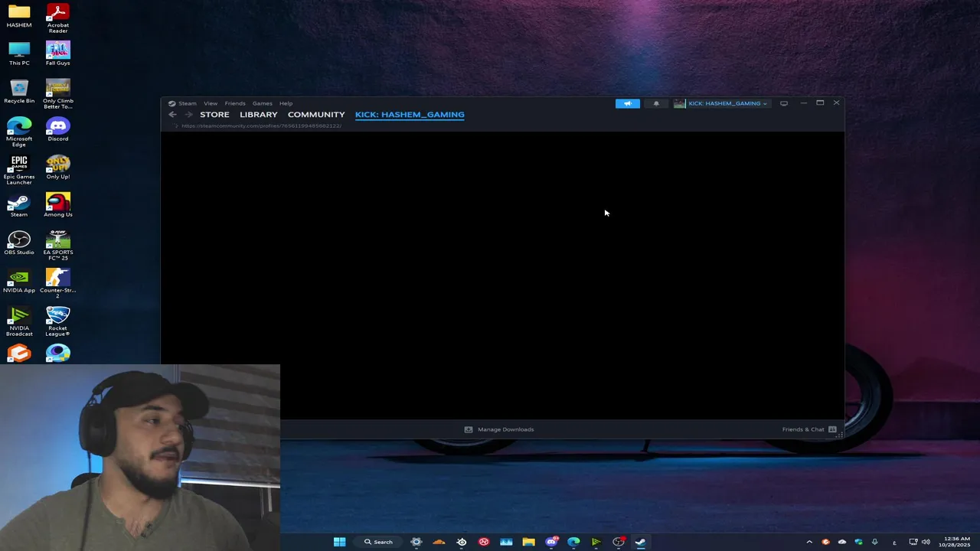
Task: Select the Only Up! desktop shortcut
Action: tap(57, 168)
